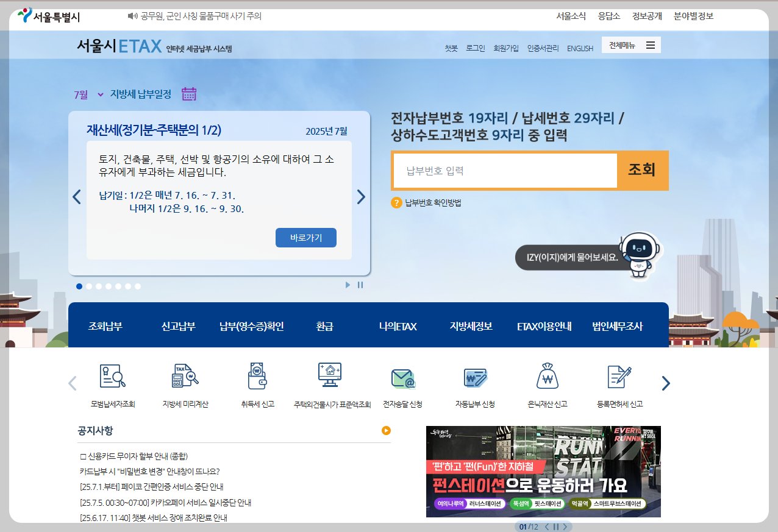Image resolution: width=778 pixels, height=532 pixels.
Task: Open notice 카카오페이 서비스 일시중단 안내
Action: pyautogui.click(x=165, y=503)
